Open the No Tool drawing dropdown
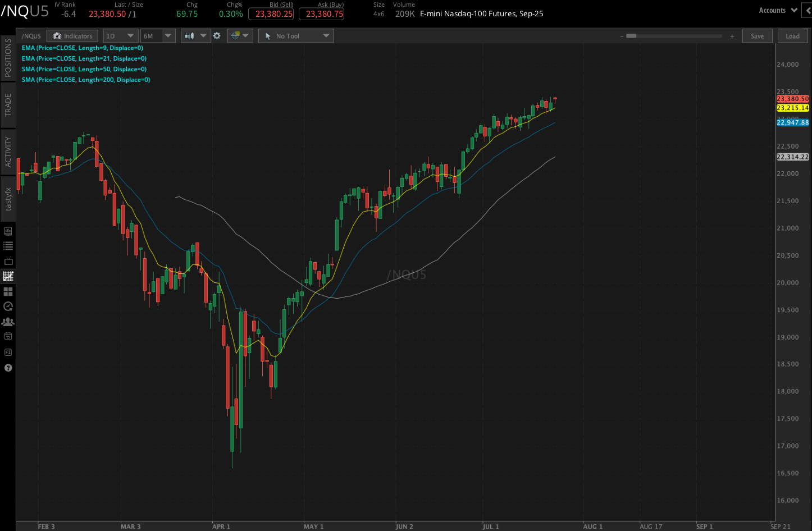 click(x=295, y=35)
